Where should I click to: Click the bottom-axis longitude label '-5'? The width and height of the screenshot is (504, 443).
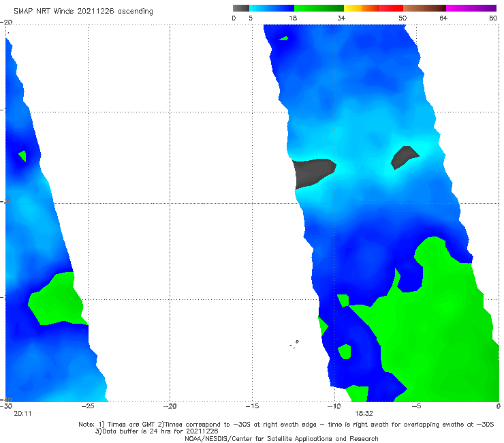pyautogui.click(x=416, y=406)
